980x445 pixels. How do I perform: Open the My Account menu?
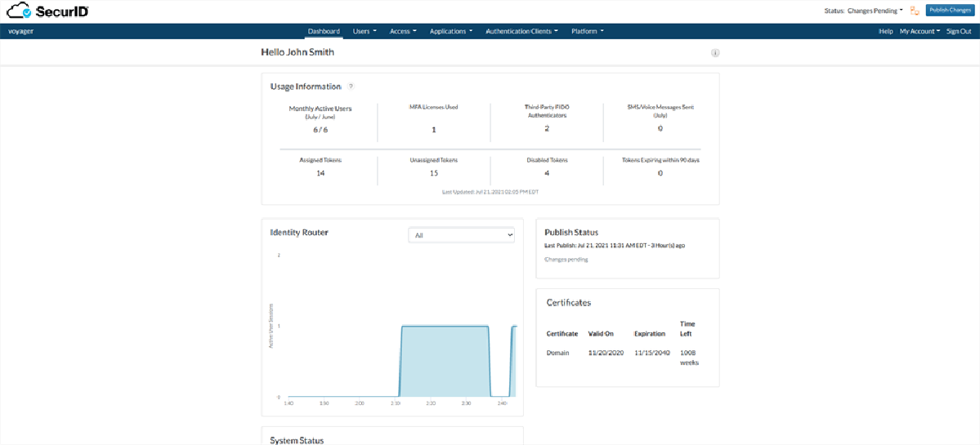point(920,31)
